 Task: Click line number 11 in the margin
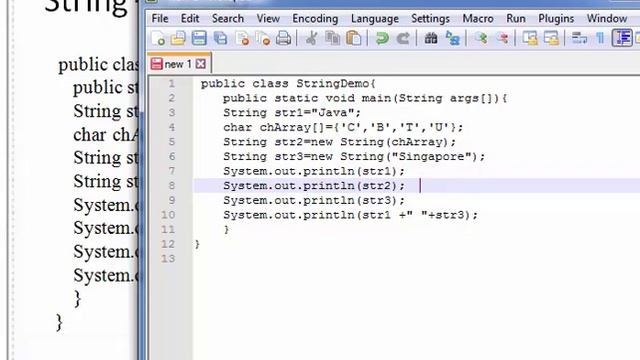(168, 230)
